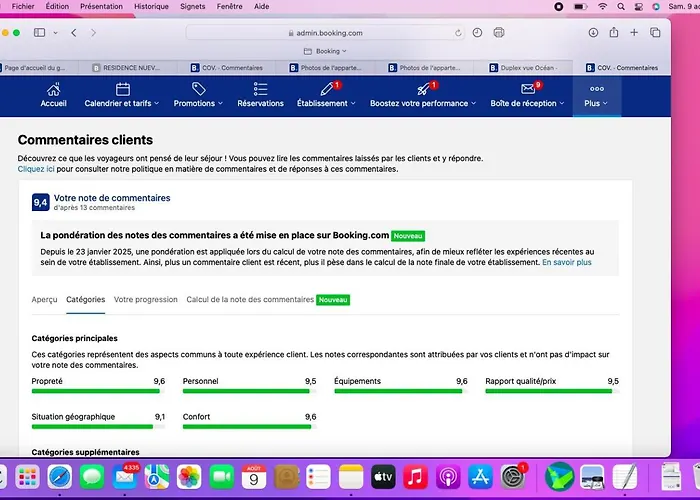700x500 pixels.
Task: Expand the Promotions menu dropdown
Action: pyautogui.click(x=198, y=103)
